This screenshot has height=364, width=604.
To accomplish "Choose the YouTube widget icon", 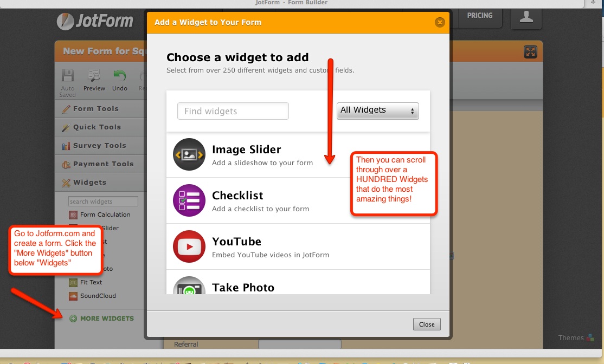I will tap(189, 246).
